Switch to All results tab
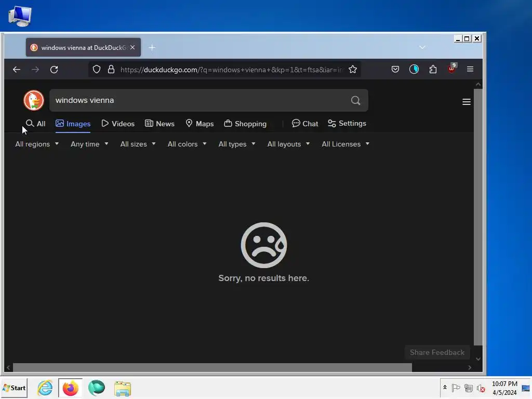The height and width of the screenshot is (399, 532). pos(36,124)
